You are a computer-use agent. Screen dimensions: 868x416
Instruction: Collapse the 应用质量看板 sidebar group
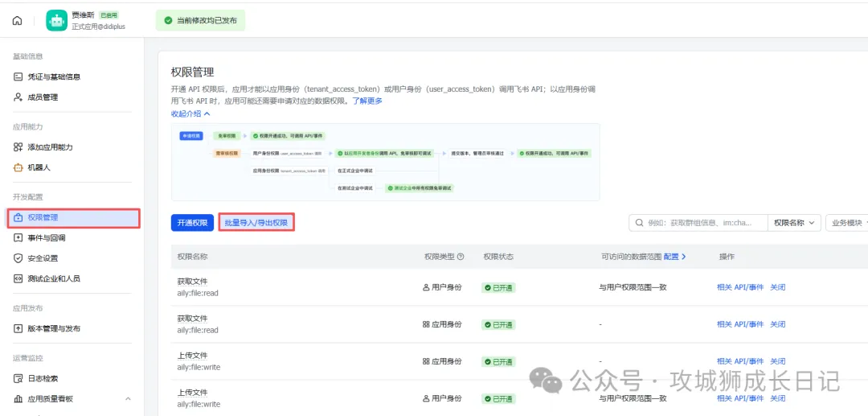click(x=128, y=399)
